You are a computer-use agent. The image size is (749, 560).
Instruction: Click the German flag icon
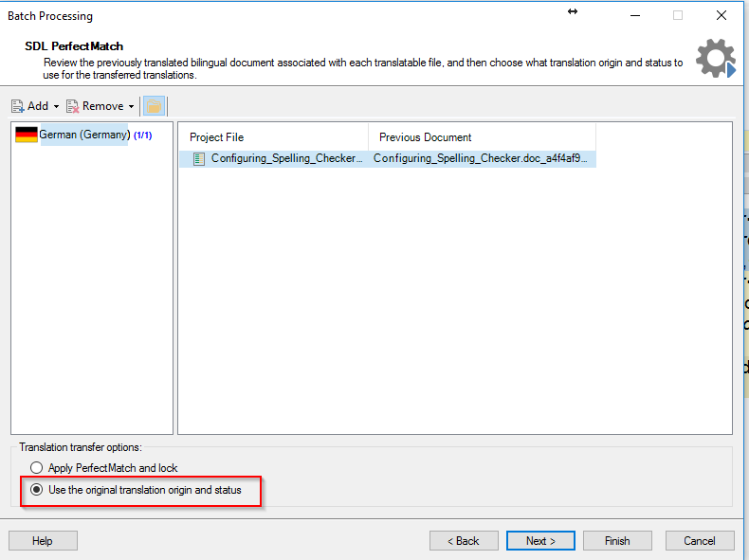(x=27, y=135)
